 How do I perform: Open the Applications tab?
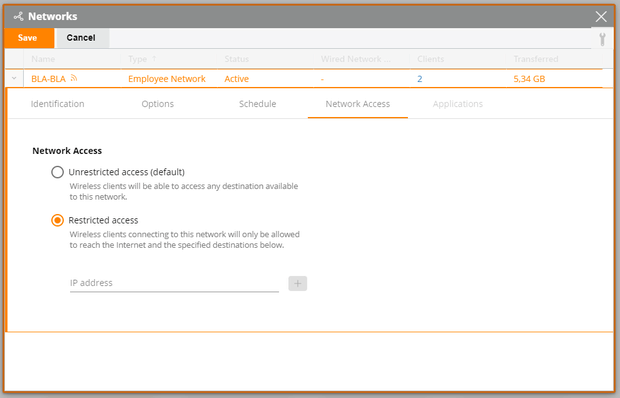(457, 104)
